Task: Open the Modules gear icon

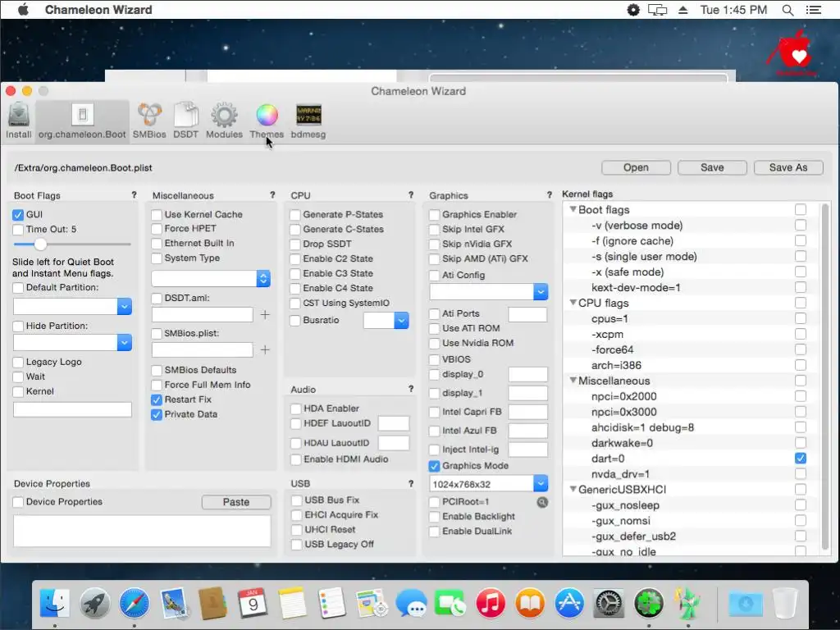Action: 224,121
